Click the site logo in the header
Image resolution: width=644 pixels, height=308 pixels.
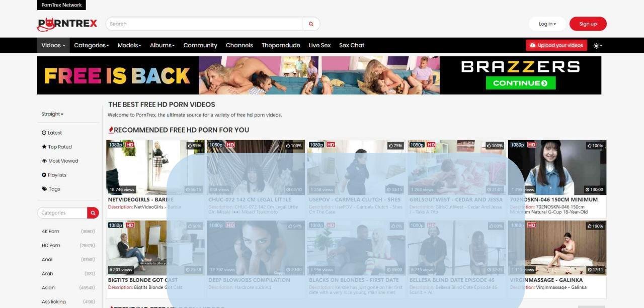pyautogui.click(x=67, y=24)
